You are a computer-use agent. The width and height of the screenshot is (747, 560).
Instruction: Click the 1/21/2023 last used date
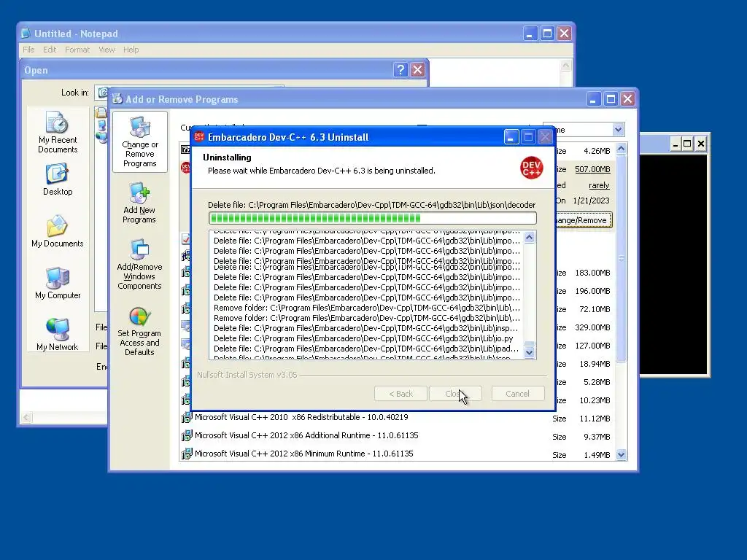click(591, 201)
